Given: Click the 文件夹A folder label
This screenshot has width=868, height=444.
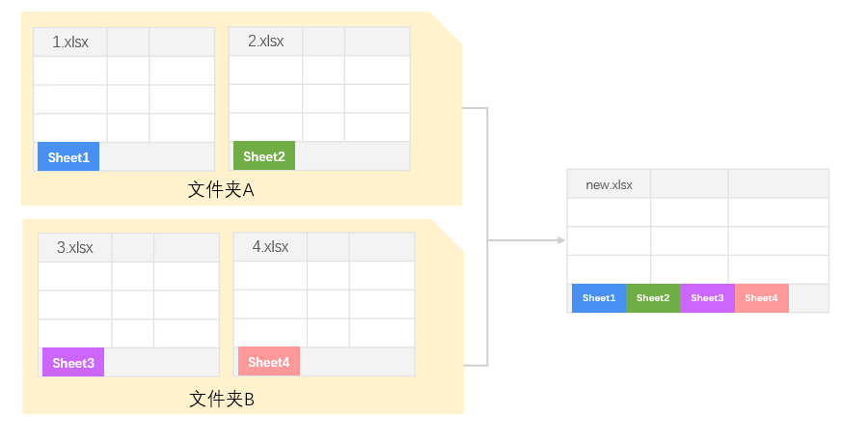Looking at the screenshot, I should pyautogui.click(x=221, y=190).
